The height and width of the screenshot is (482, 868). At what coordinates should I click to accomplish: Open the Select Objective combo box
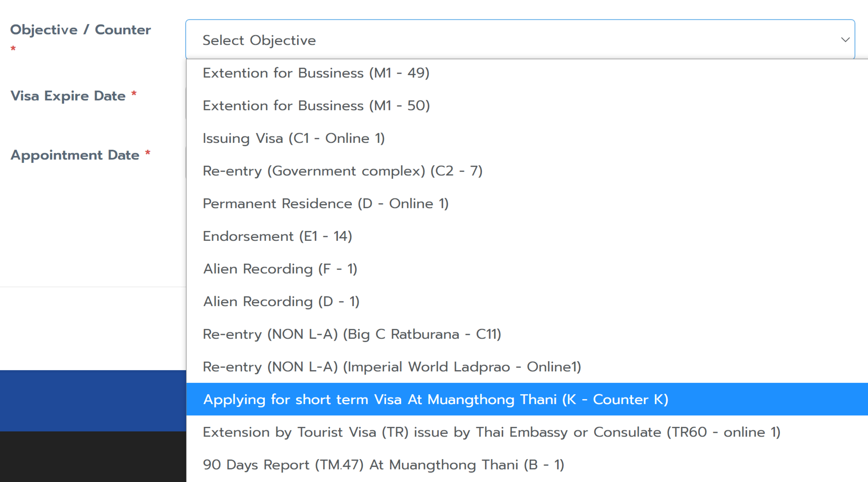(x=509, y=40)
